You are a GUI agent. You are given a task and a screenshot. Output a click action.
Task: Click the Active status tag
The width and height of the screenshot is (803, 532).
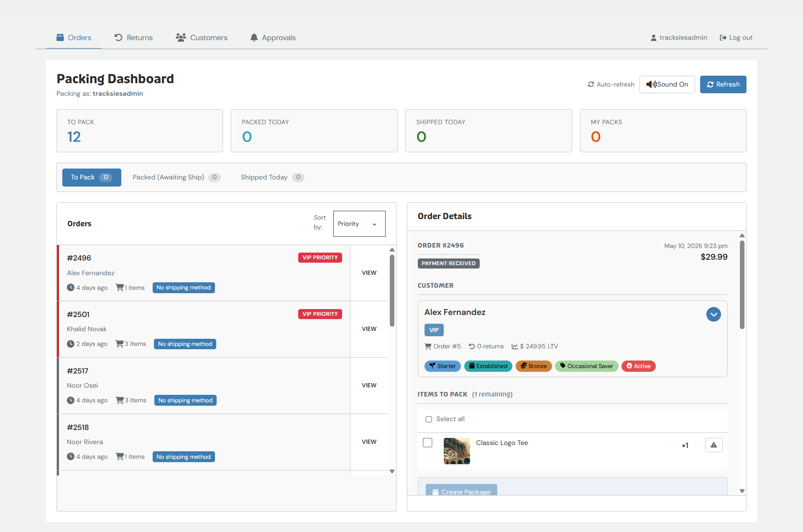tap(638, 366)
